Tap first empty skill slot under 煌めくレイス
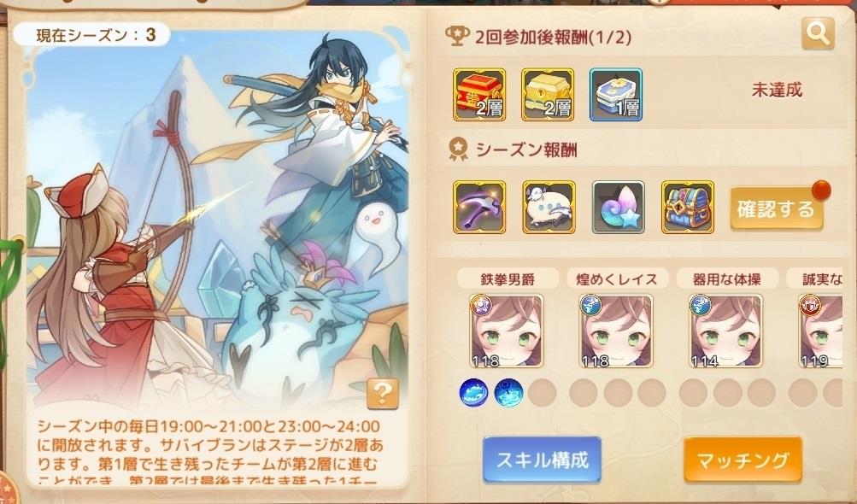The width and height of the screenshot is (857, 504). click(x=584, y=392)
